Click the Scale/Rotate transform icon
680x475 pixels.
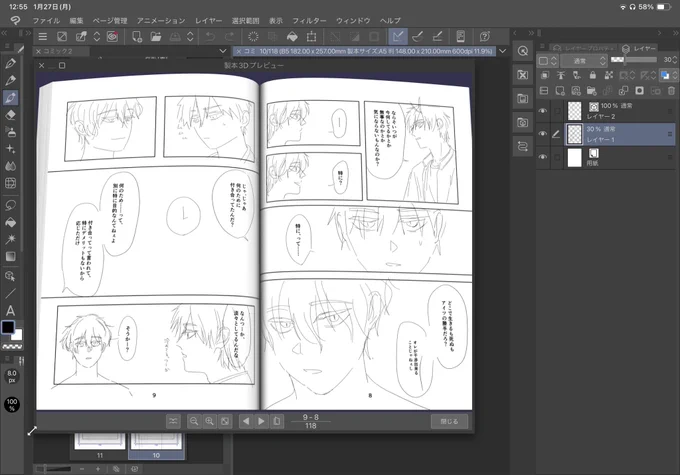click(x=311, y=37)
